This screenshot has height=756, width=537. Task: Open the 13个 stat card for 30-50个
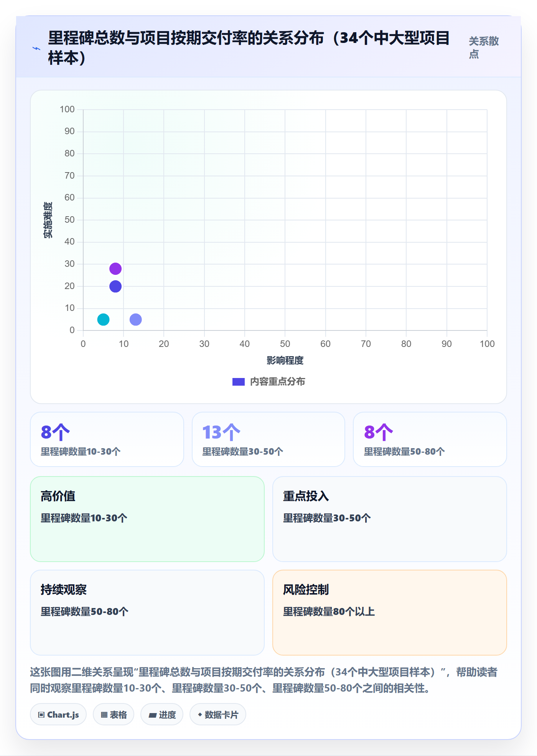[268, 439]
